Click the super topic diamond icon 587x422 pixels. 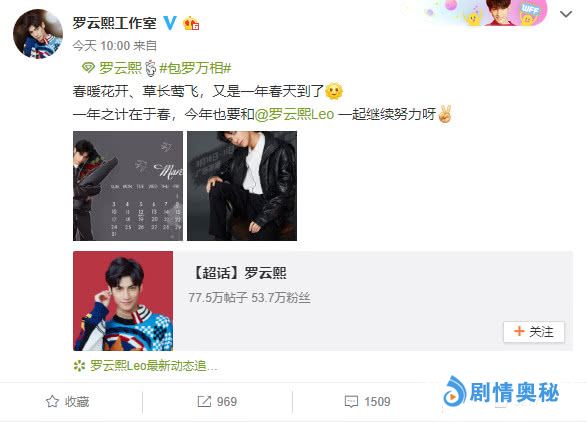(x=88, y=68)
